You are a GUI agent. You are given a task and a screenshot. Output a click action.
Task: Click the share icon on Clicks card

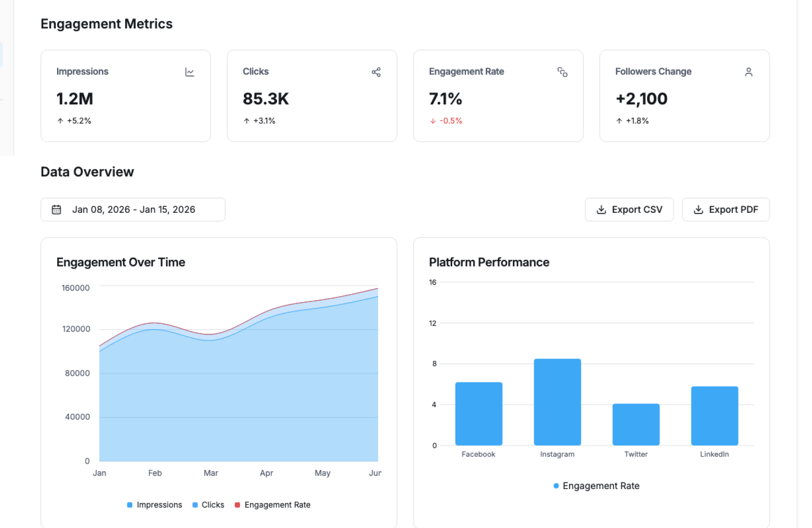(x=376, y=72)
